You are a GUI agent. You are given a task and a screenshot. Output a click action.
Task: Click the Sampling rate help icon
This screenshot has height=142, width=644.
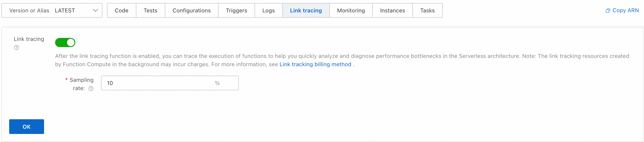pyautogui.click(x=91, y=88)
